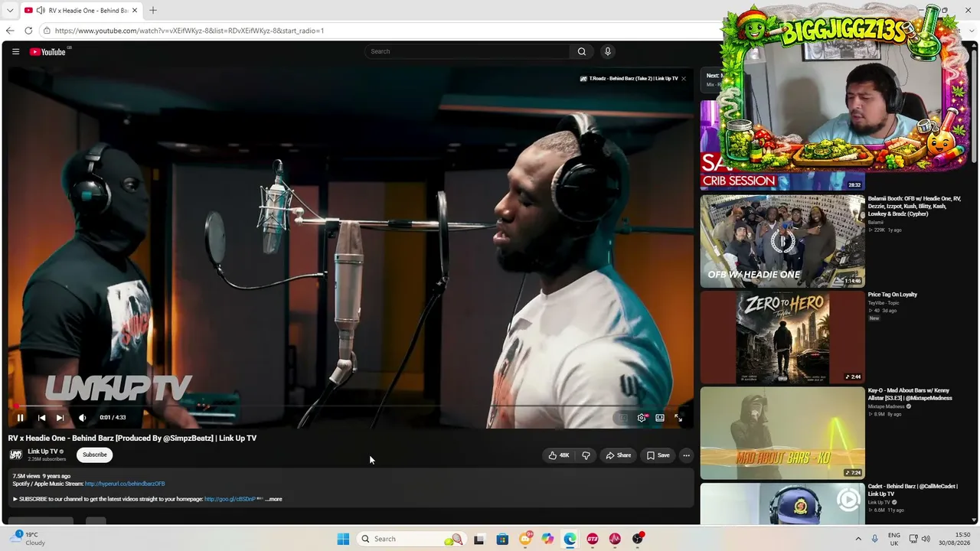Select the RV x Headie One browser tab

click(x=83, y=11)
